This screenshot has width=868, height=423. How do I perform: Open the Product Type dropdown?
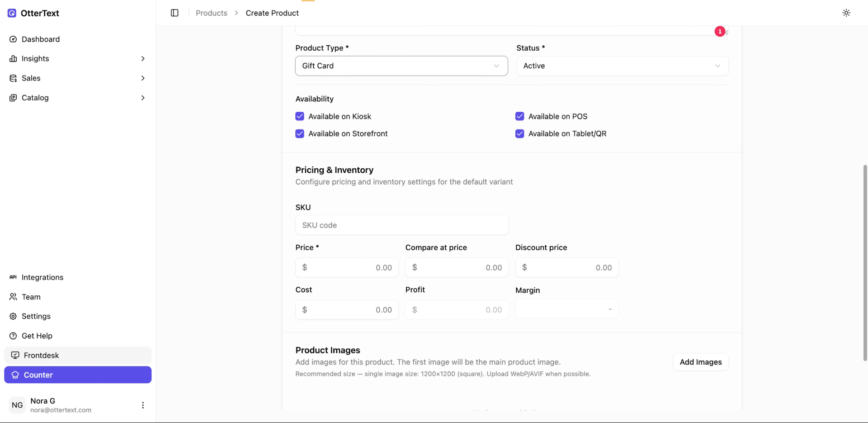point(401,66)
